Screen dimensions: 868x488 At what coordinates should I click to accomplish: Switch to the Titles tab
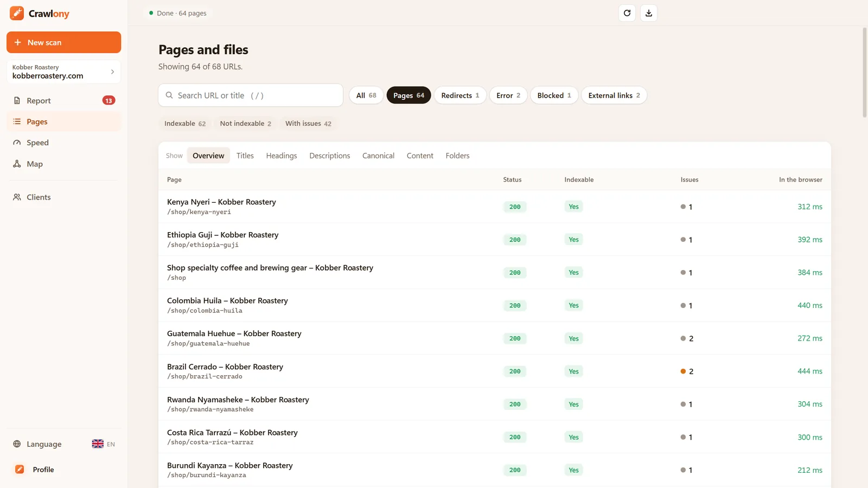245,156
